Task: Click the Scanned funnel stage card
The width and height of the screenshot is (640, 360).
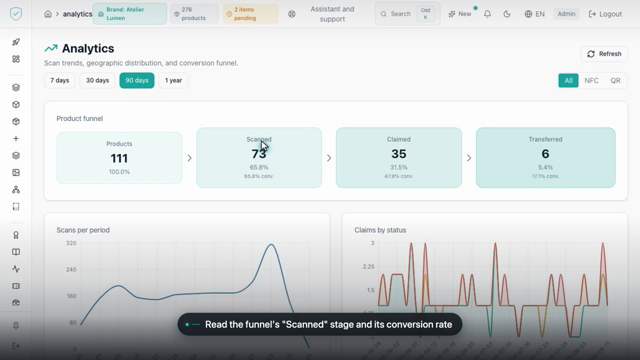Action: [x=259, y=158]
